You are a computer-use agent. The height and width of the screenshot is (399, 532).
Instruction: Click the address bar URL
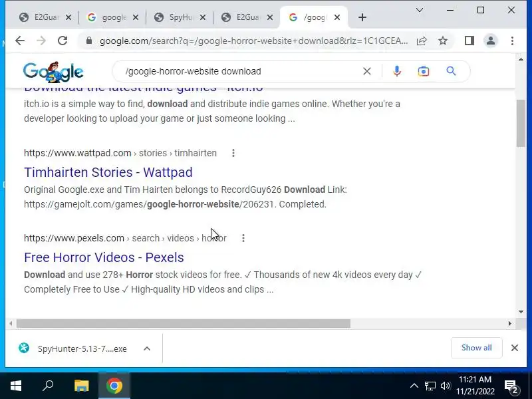pyautogui.click(x=253, y=41)
